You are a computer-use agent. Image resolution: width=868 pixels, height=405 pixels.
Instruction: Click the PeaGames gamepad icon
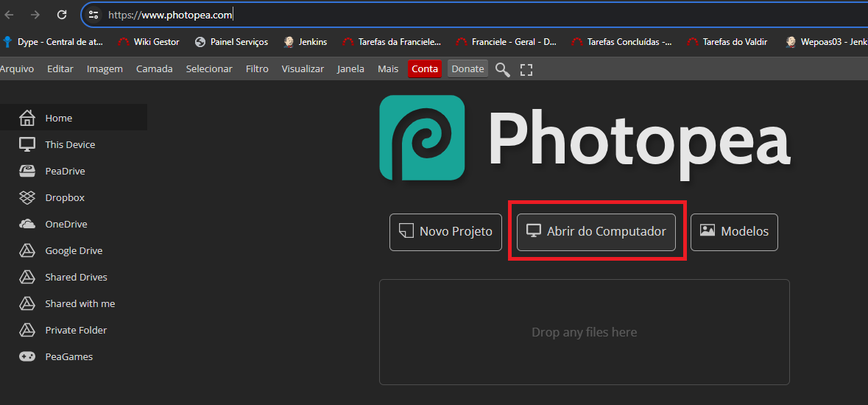27,357
